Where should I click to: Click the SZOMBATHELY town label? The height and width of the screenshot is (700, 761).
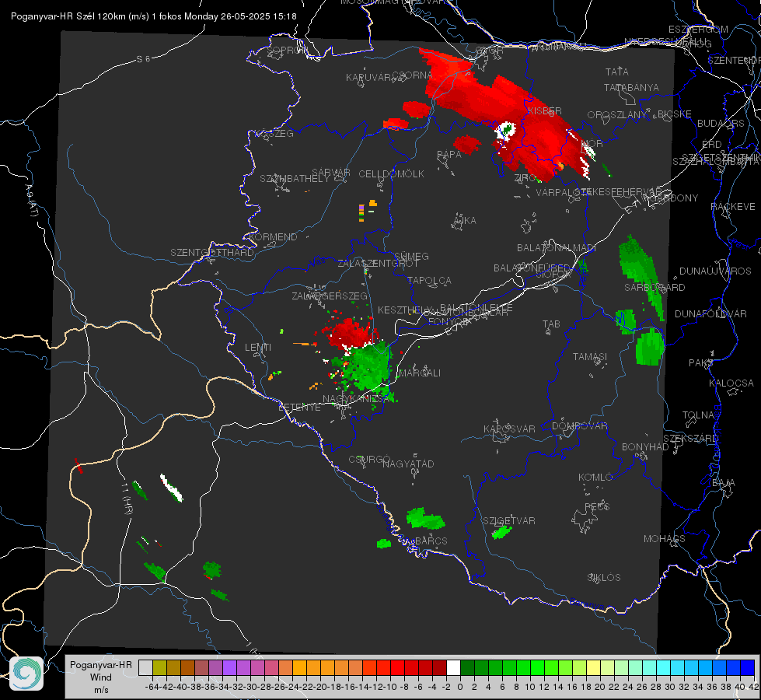point(295,179)
